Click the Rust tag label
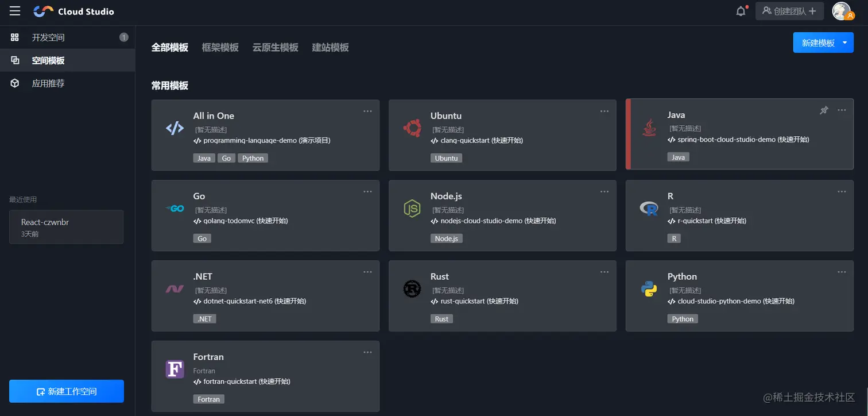868x416 pixels. tap(441, 319)
